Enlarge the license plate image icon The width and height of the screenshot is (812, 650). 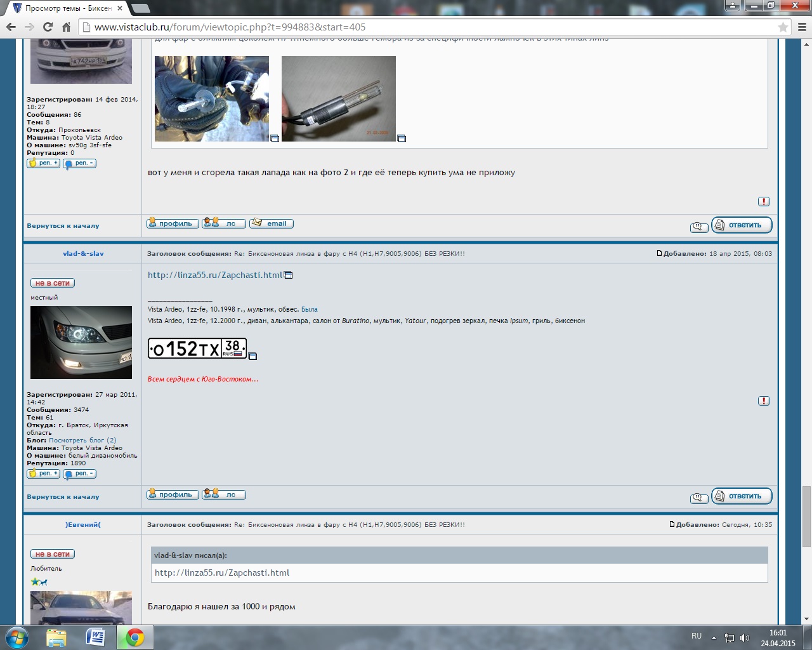point(252,357)
